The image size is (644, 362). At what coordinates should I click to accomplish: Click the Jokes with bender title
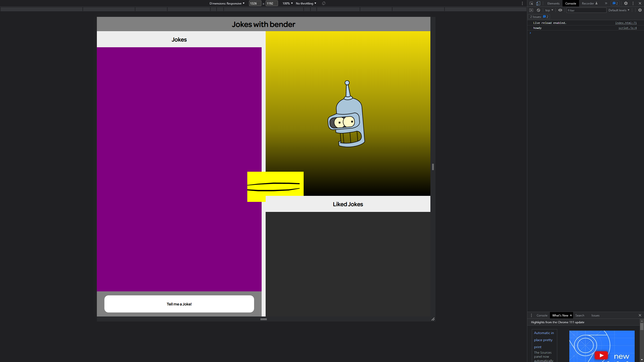[x=263, y=24]
